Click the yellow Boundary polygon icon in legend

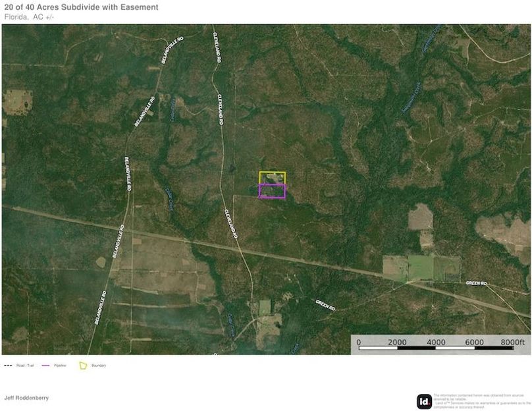pyautogui.click(x=83, y=365)
